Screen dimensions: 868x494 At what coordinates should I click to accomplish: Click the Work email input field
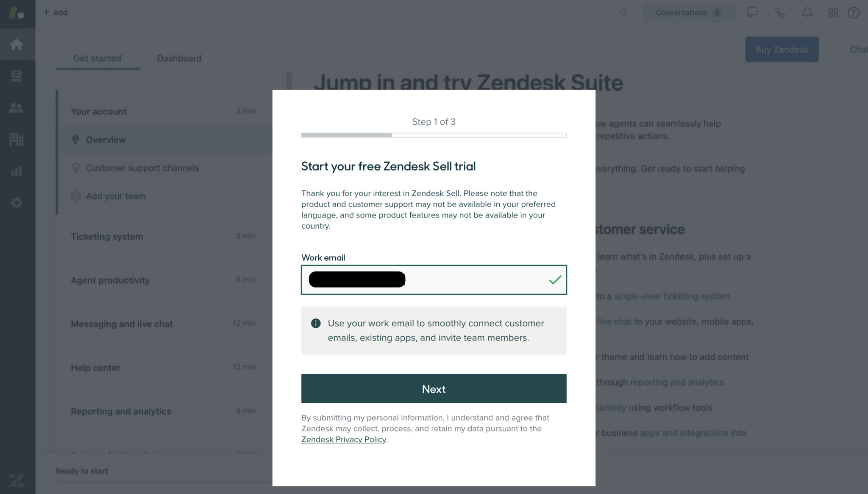coord(434,280)
